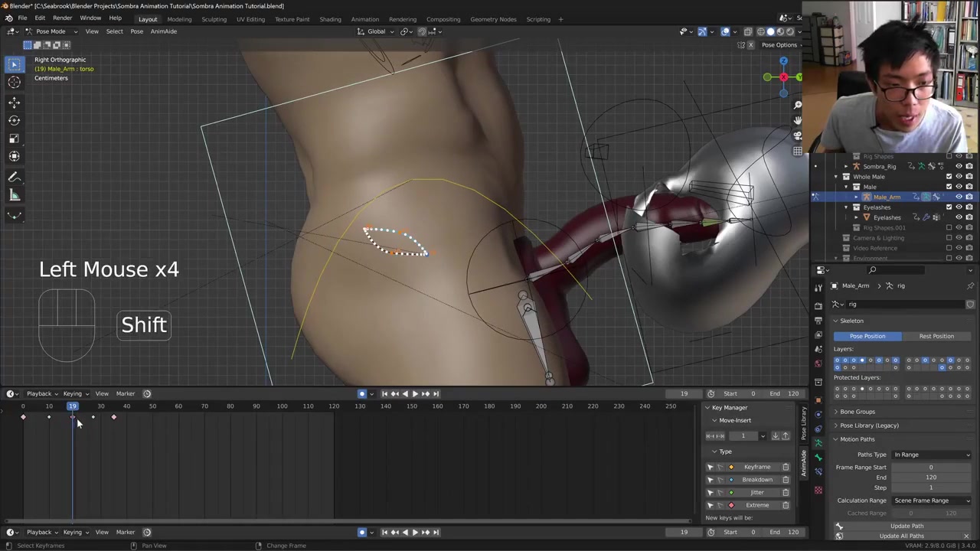Activate the Rotate tool
The height and width of the screenshot is (551, 980).
coord(14,120)
